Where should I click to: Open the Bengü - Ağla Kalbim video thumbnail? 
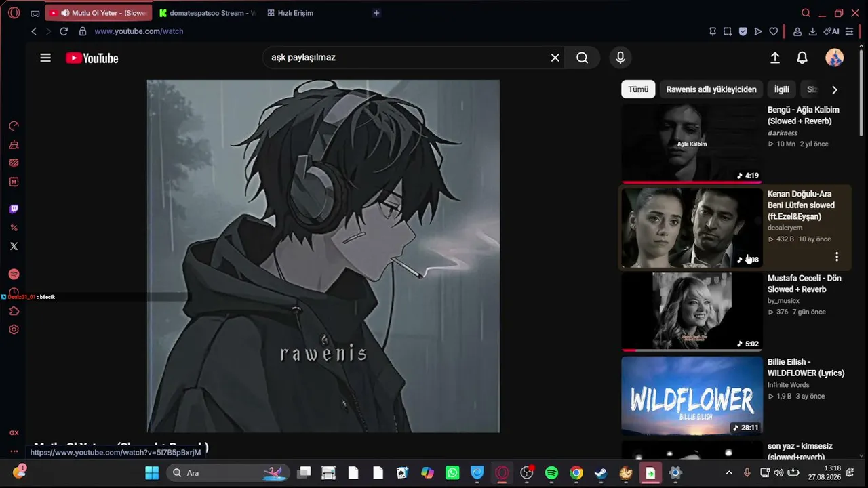(x=692, y=143)
